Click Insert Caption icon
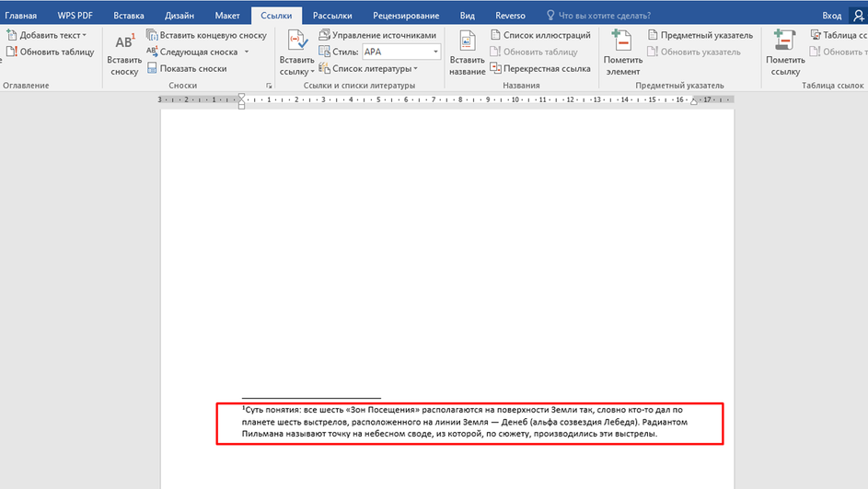 tap(468, 41)
